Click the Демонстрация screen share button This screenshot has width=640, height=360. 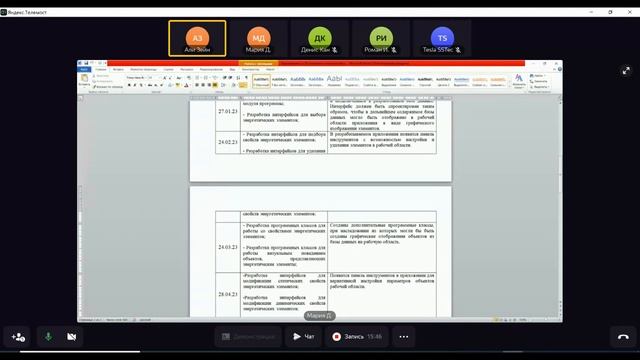pyautogui.click(x=248, y=337)
